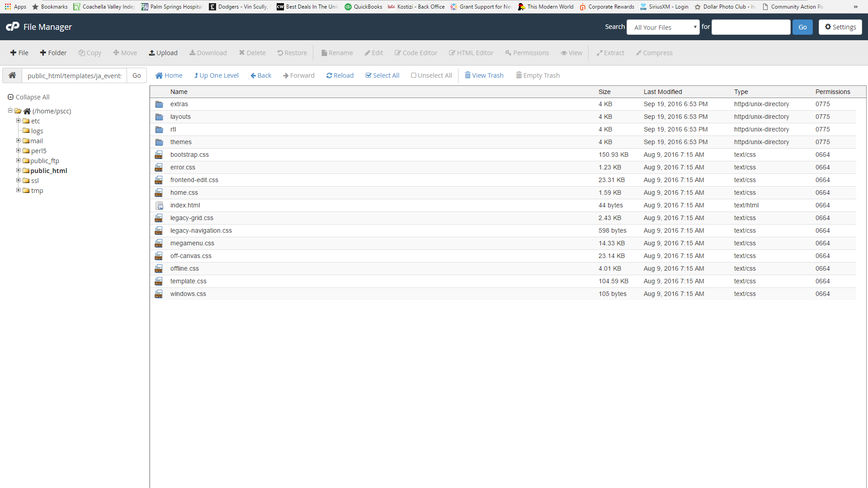Viewport: 868px width, 488px height.
Task: Click the Empty Trash icon
Action: point(538,75)
